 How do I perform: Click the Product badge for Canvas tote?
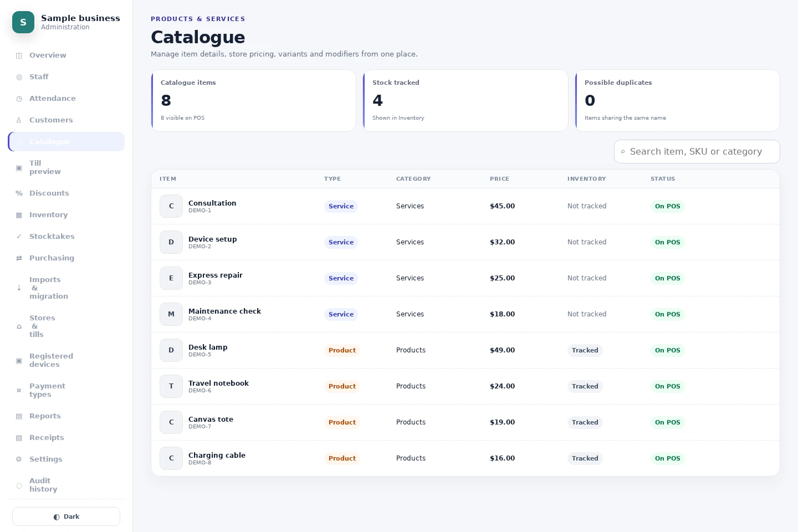(342, 422)
